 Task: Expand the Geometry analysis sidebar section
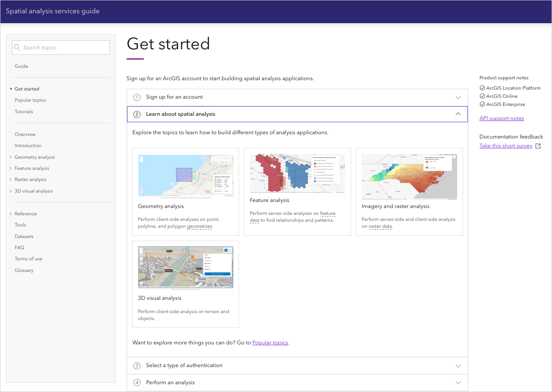pyautogui.click(x=10, y=157)
